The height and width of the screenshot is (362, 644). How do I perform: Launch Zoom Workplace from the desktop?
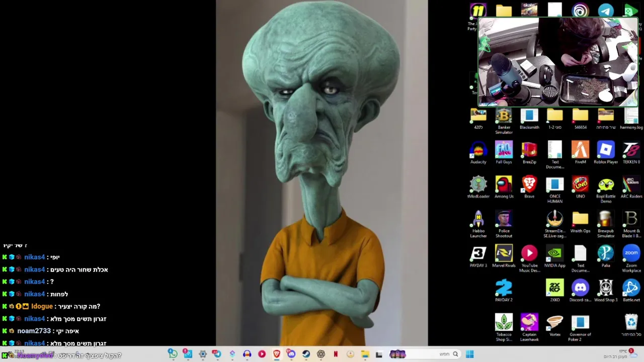coord(631,259)
